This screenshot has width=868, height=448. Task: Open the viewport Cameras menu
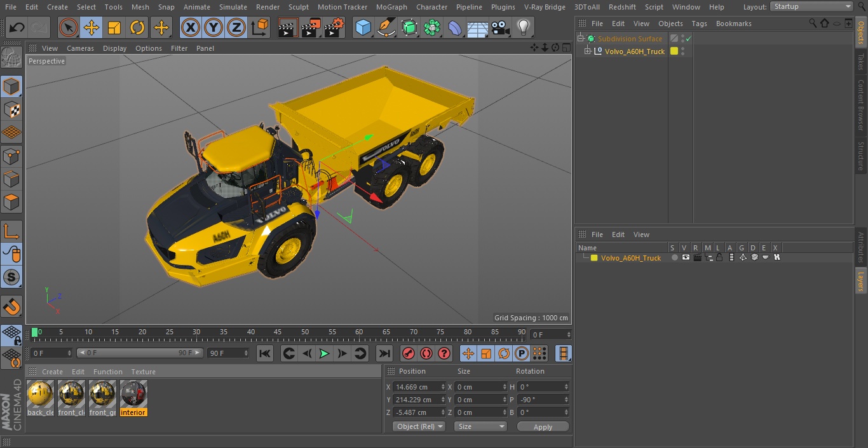point(80,48)
